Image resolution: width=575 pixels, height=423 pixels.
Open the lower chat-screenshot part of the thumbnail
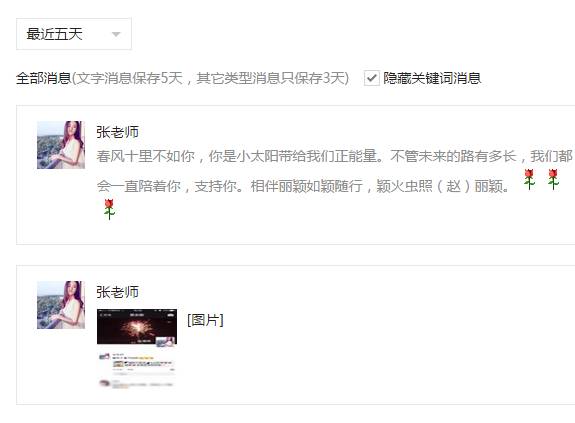coord(137,368)
